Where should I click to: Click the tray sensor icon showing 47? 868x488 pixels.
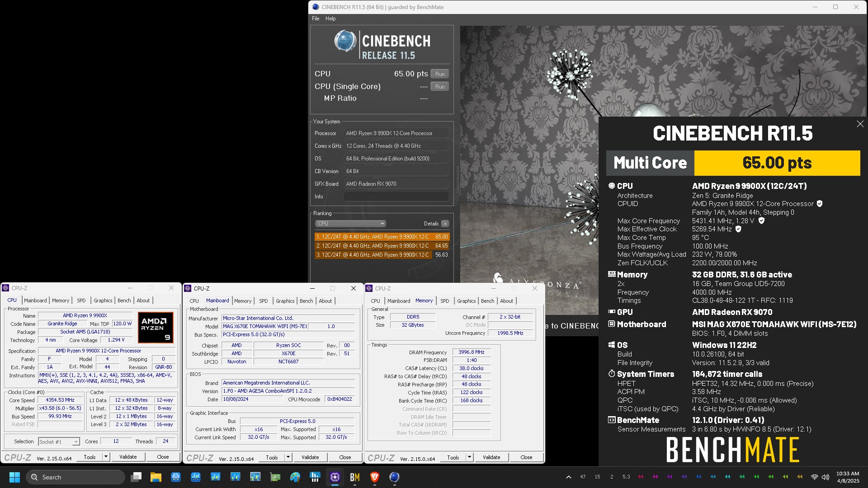583,477
